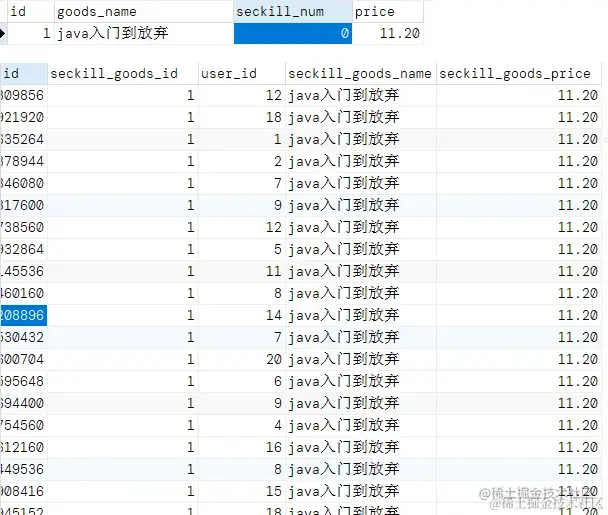Select user_id 15 in row ending 08416
Screen dimensions: 608x515
coord(242,491)
